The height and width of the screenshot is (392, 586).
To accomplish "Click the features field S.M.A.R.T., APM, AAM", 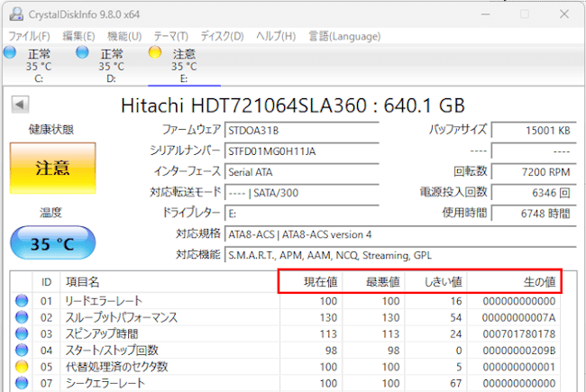I will pos(400,256).
